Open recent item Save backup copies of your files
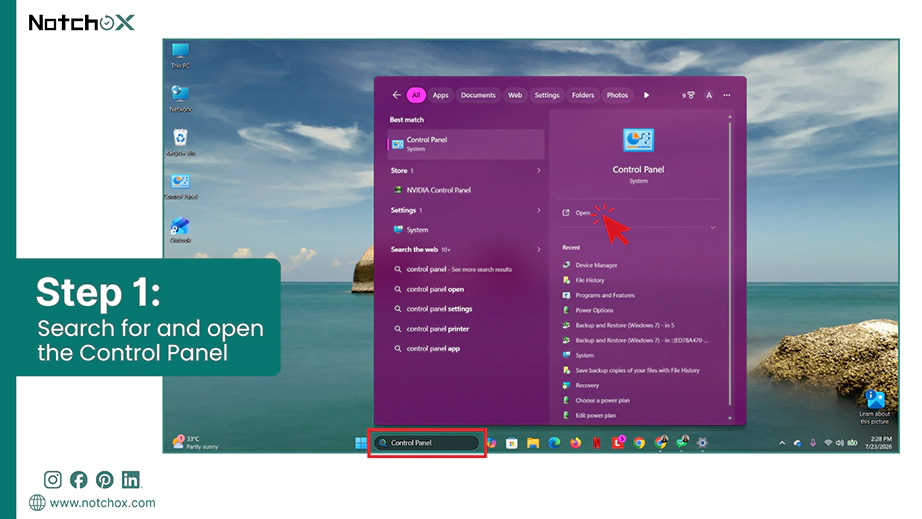The image size is (922, 519). pyautogui.click(x=637, y=370)
